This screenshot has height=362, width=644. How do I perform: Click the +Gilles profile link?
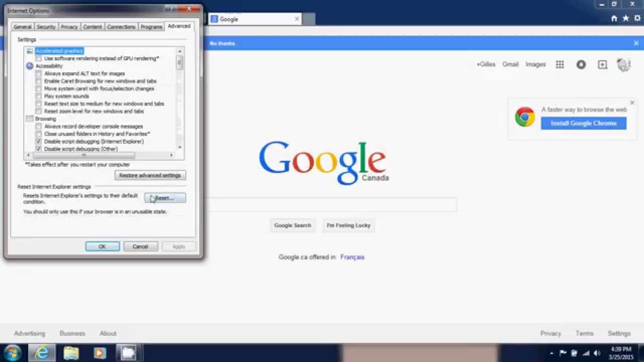(x=486, y=64)
